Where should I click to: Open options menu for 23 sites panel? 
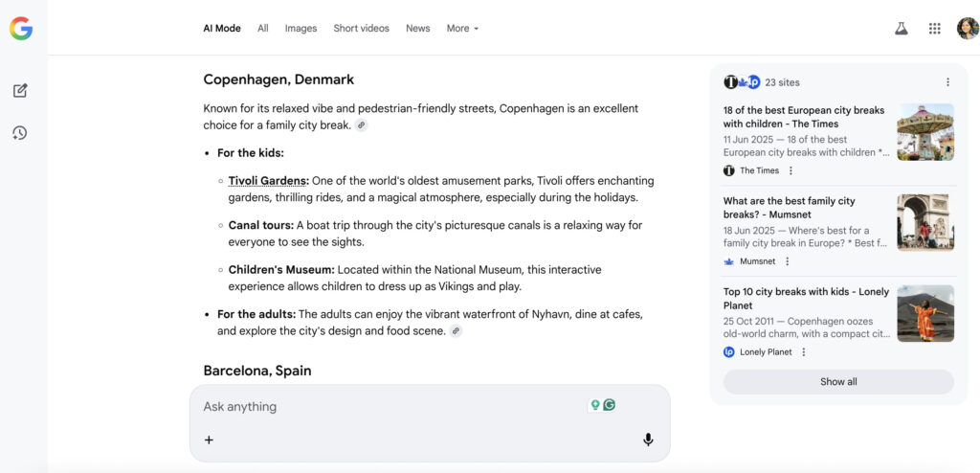pos(947,82)
